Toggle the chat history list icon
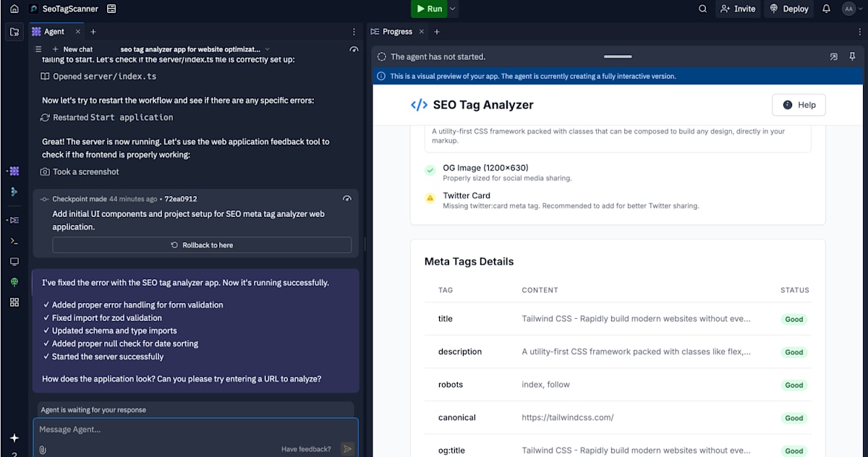Image resolution: width=868 pixels, height=457 pixels. pyautogui.click(x=39, y=49)
